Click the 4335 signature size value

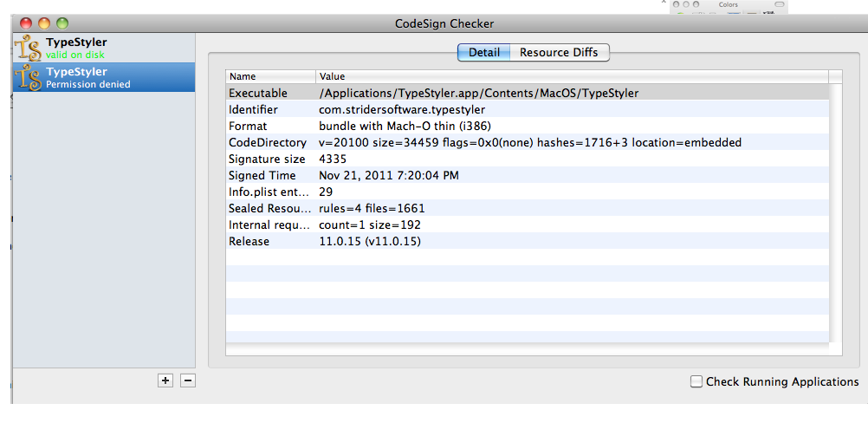(x=333, y=159)
